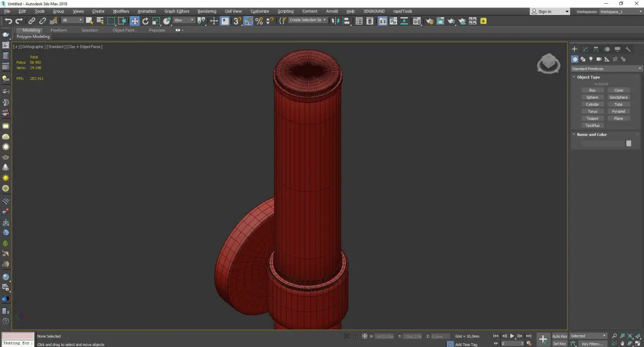644x347 pixels.
Task: Open Standard Primitives category dropdown
Action: (x=606, y=69)
